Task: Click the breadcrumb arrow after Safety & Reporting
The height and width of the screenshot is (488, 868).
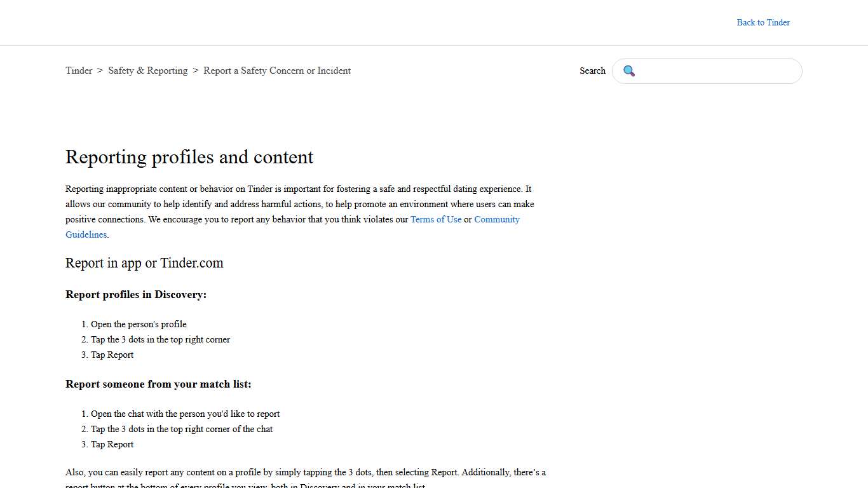Action: click(x=195, y=71)
